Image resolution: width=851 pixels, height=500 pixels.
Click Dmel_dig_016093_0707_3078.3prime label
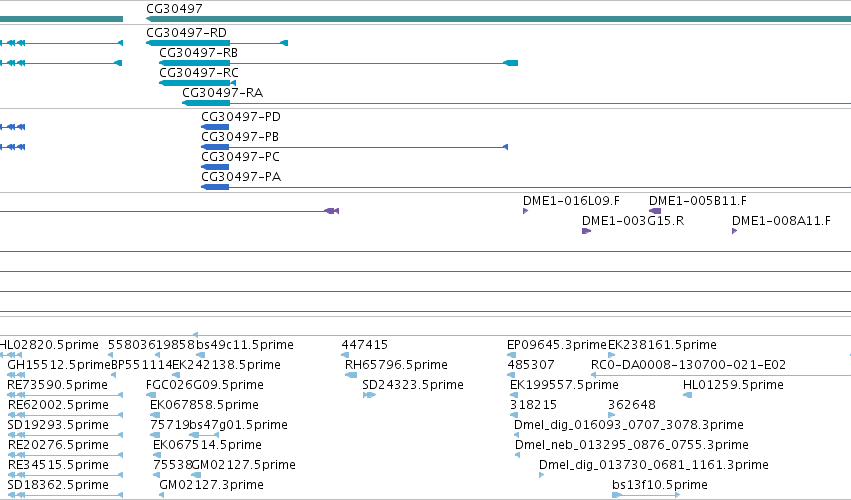[628, 425]
